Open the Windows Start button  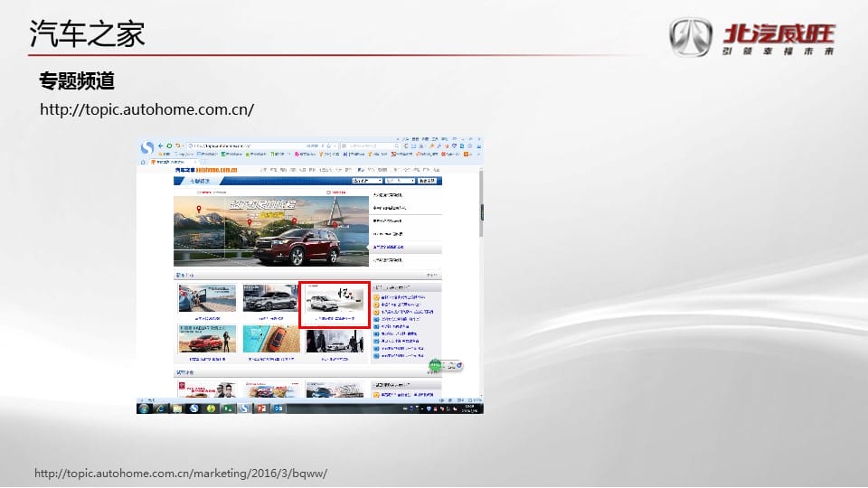pyautogui.click(x=144, y=408)
